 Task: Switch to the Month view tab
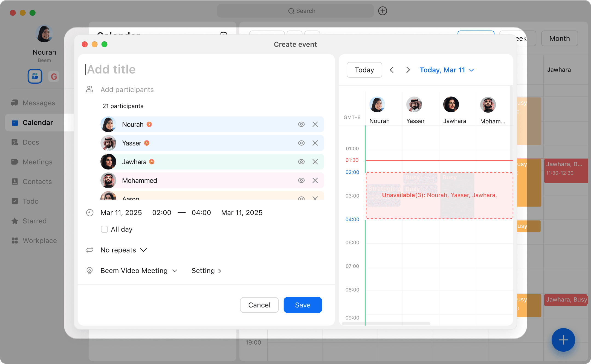560,39
